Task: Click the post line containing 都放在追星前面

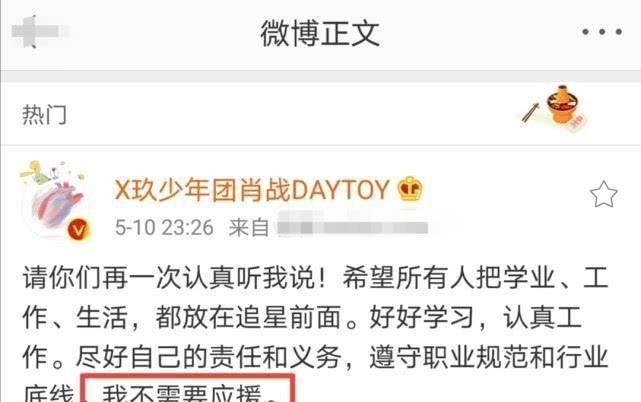Action: (x=302, y=317)
